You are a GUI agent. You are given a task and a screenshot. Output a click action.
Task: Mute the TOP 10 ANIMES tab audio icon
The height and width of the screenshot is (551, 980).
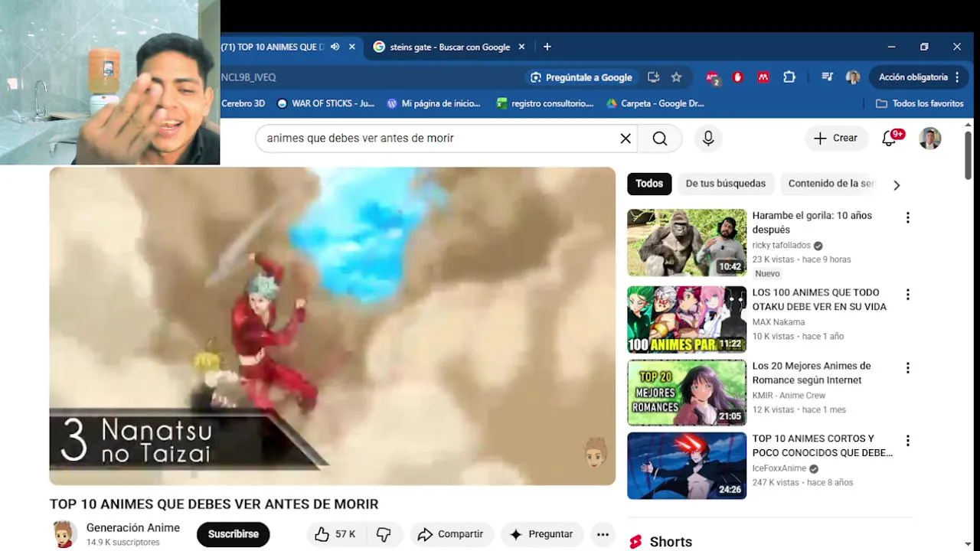[x=335, y=47]
